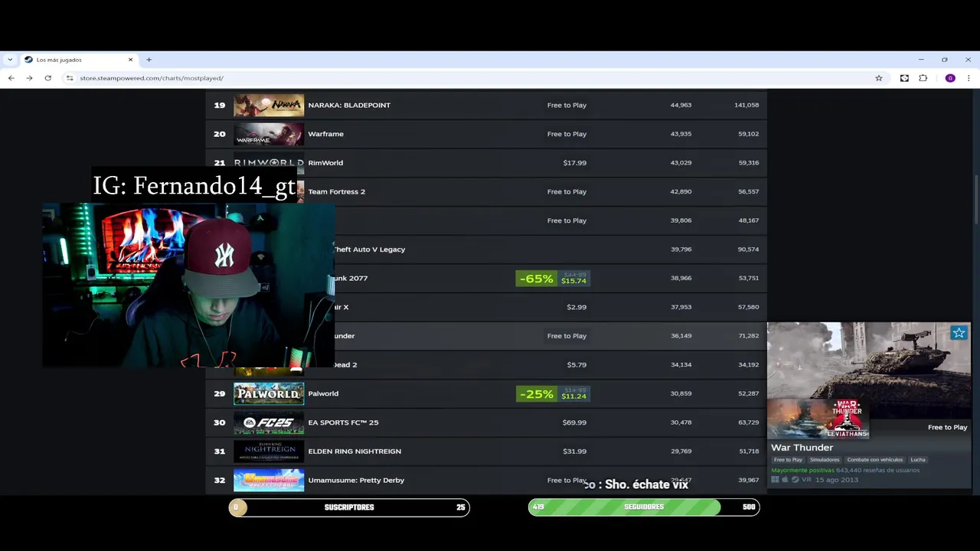The width and height of the screenshot is (980, 551).
Task: Open the tab search dropdown arrow
Action: pyautogui.click(x=10, y=60)
